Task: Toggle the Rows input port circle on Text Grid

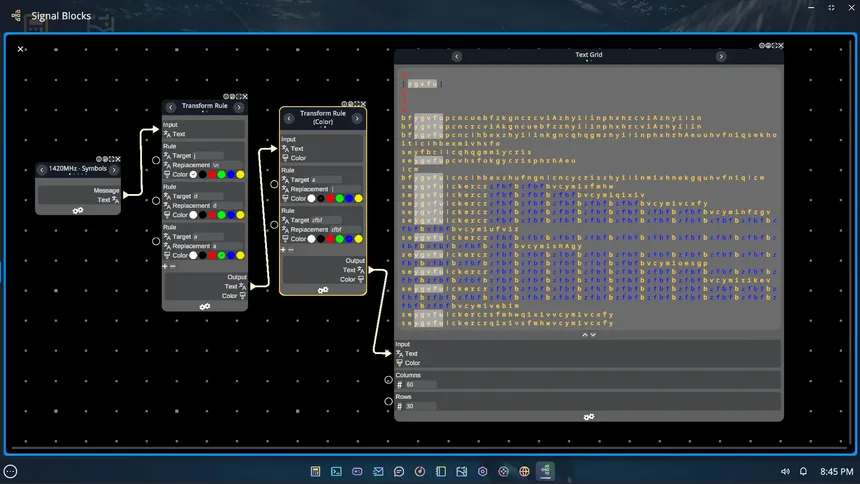Action: click(x=388, y=402)
